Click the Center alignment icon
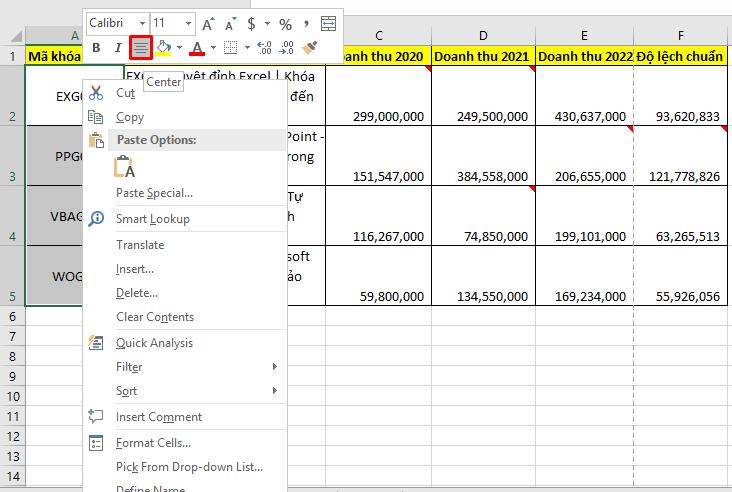The image size is (732, 492). point(141,47)
